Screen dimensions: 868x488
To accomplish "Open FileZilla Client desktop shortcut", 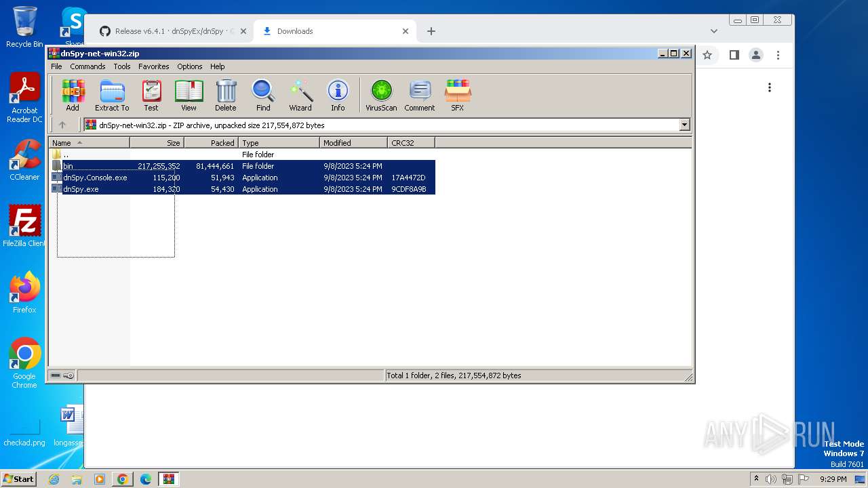I will click(24, 226).
